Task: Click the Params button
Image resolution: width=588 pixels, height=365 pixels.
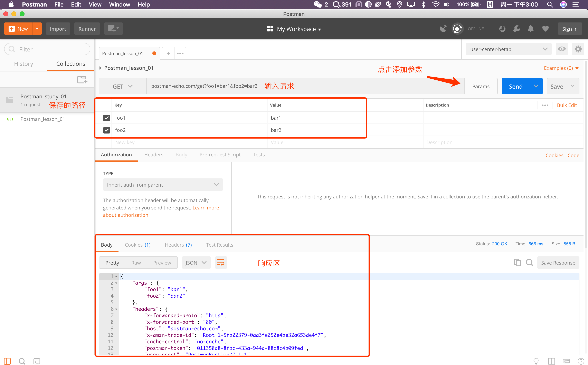Action: 481,86
